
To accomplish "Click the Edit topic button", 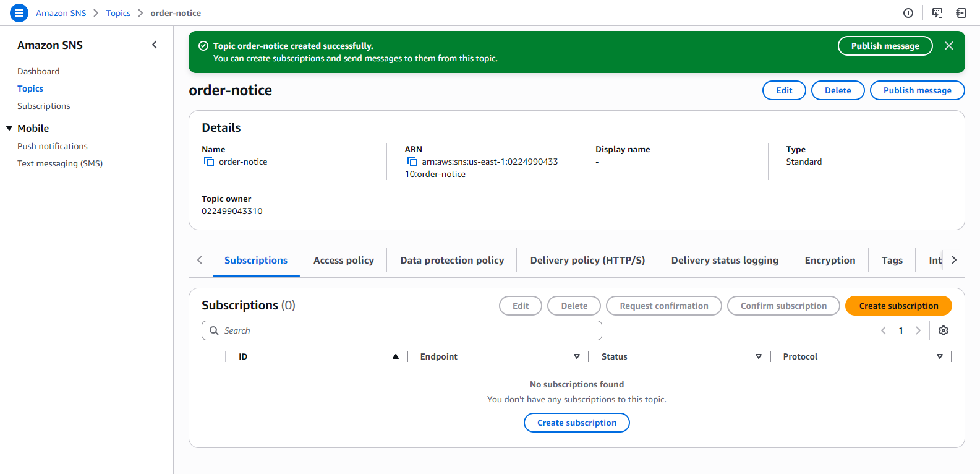I will tap(784, 90).
